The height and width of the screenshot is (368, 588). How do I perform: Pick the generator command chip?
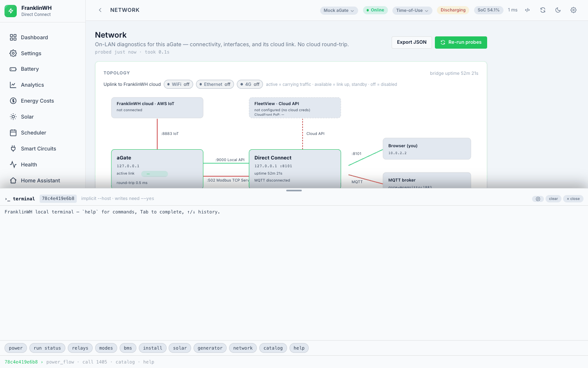(x=210, y=348)
